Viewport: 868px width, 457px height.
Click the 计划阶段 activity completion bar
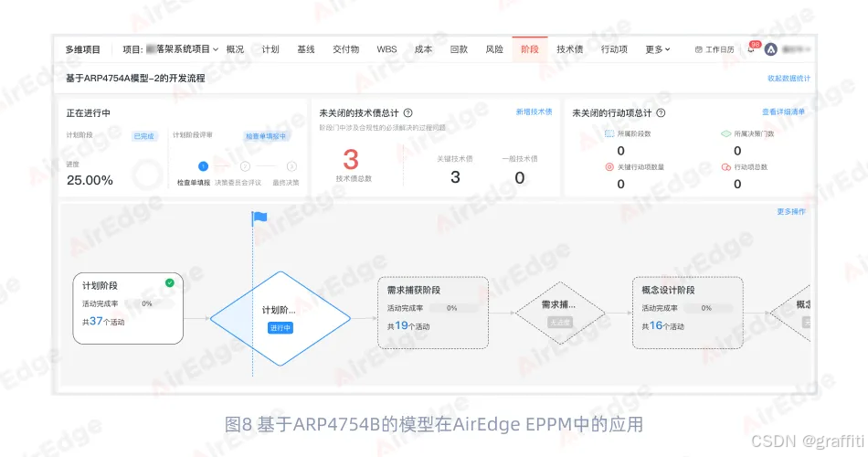[147, 303]
